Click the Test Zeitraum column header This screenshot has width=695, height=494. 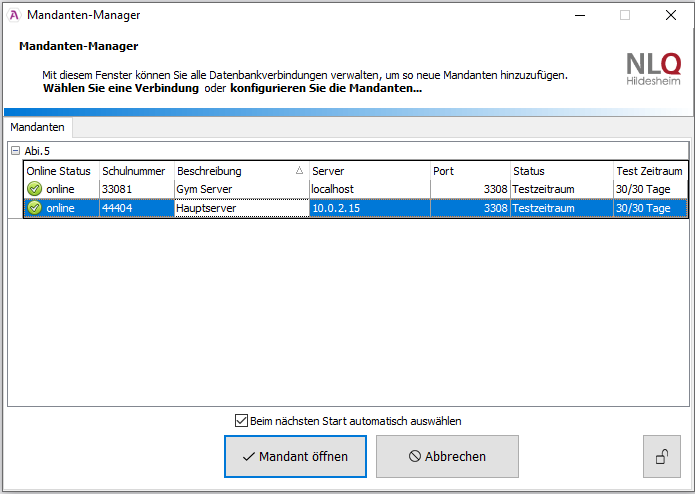coord(649,171)
